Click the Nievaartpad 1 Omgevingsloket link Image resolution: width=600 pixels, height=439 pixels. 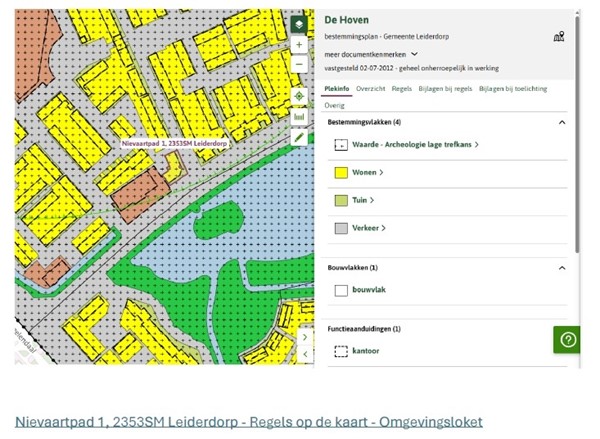(249, 422)
